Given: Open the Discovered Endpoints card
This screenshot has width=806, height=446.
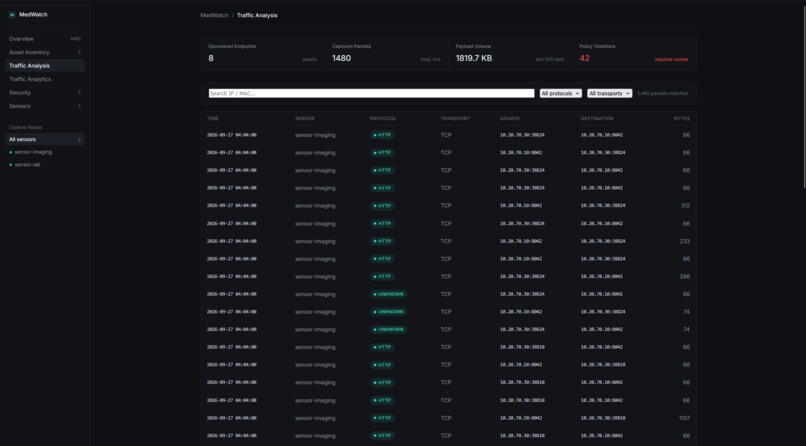Looking at the screenshot, I should [262, 53].
